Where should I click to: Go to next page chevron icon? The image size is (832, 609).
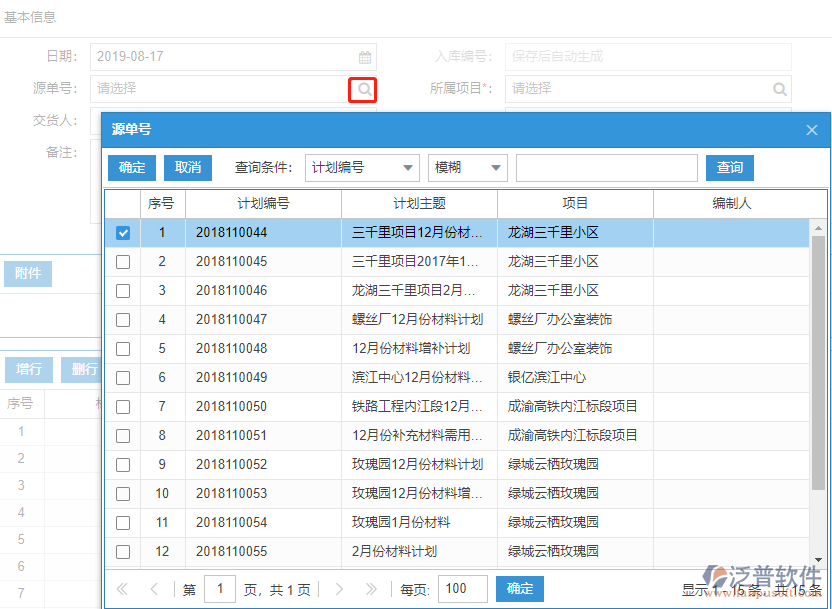(x=339, y=589)
